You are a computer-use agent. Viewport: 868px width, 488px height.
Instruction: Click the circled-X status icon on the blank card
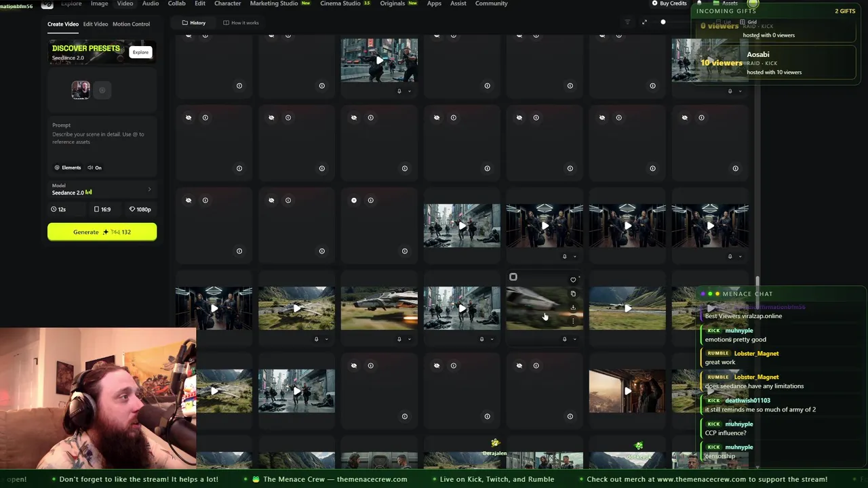[354, 201]
